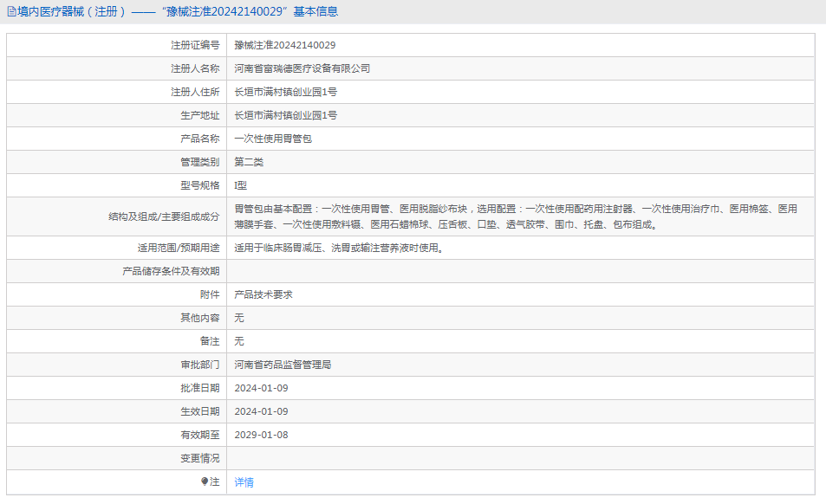Click the 批准日期 row label
Viewport: 826px width, 504px height.
click(x=200, y=388)
